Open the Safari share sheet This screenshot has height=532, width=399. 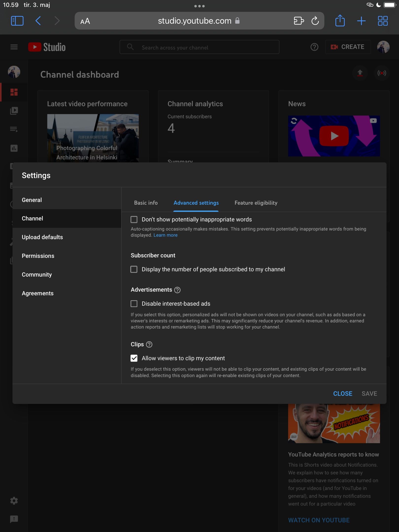340,20
